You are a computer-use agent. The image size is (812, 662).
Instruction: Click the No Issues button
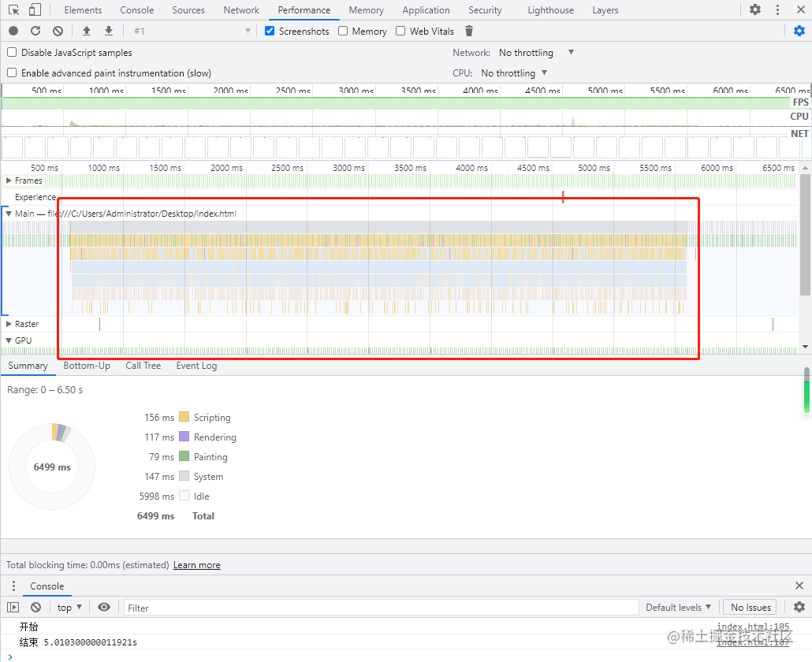[750, 608]
